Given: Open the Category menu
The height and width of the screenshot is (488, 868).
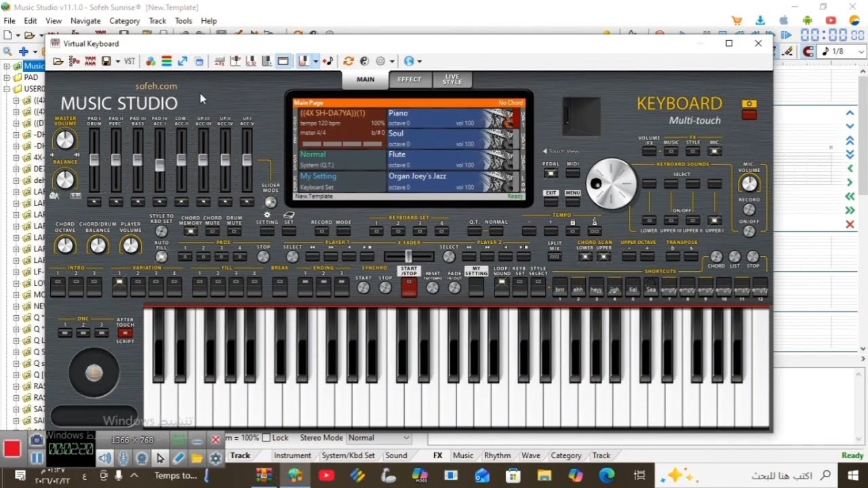Looking at the screenshot, I should 125,21.
